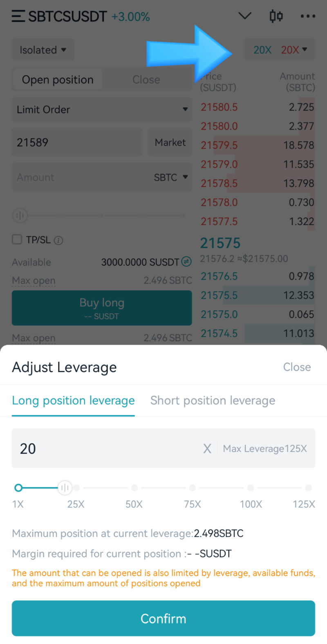This screenshot has height=644, width=327.
Task: Switch to the Close position tab
Action: point(146,80)
